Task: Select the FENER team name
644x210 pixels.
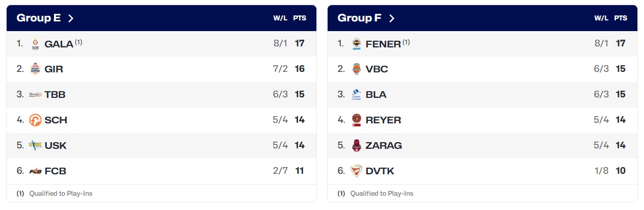Action: tap(383, 44)
